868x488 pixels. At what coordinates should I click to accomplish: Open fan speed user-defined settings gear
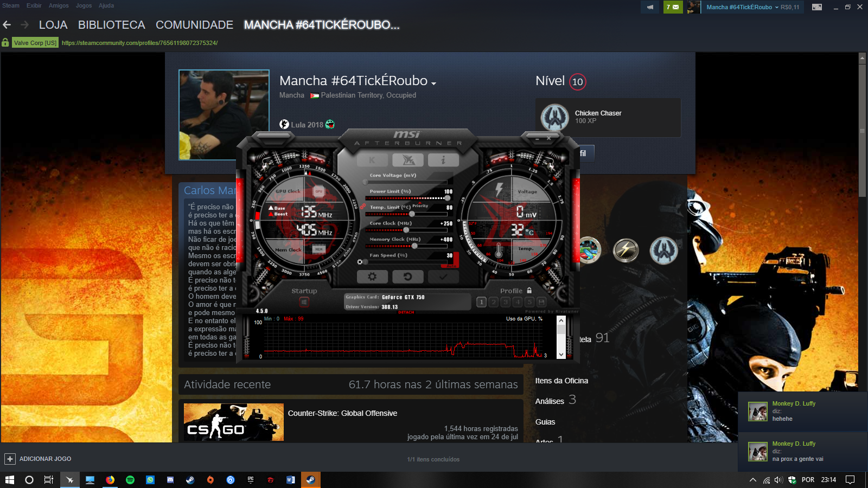(360, 262)
